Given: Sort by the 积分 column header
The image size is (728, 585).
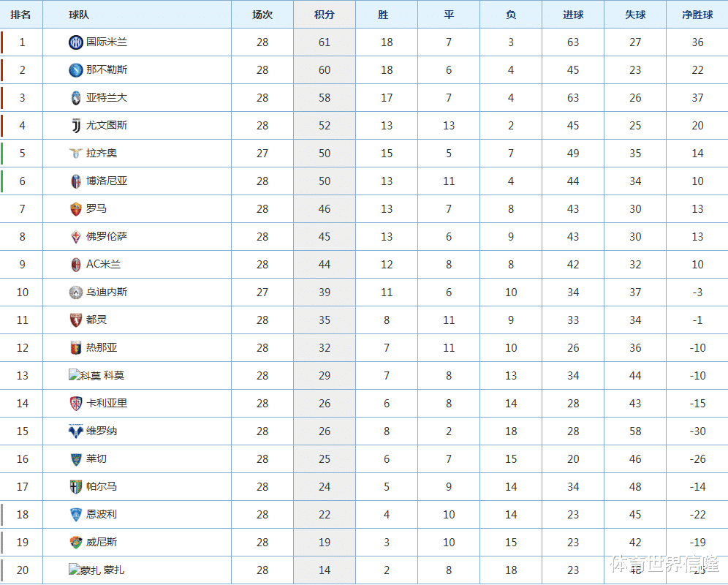Looking at the screenshot, I should pyautogui.click(x=325, y=15).
